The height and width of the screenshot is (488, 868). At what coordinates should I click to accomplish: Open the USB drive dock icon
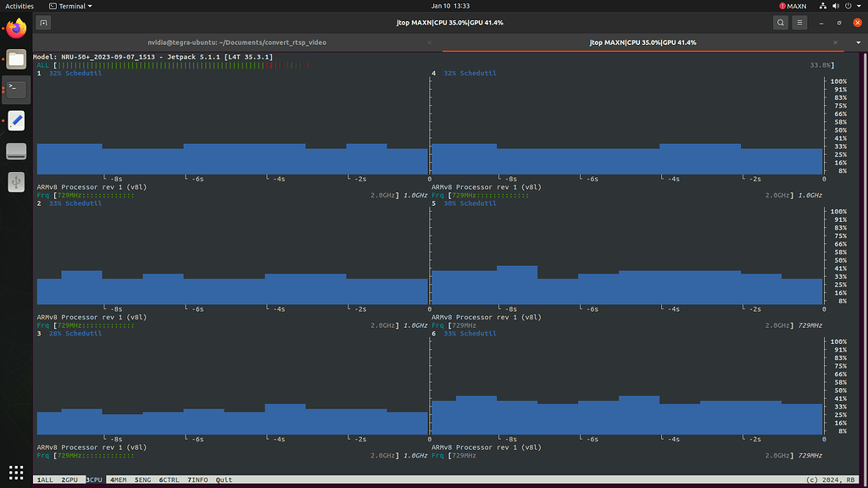tap(16, 182)
